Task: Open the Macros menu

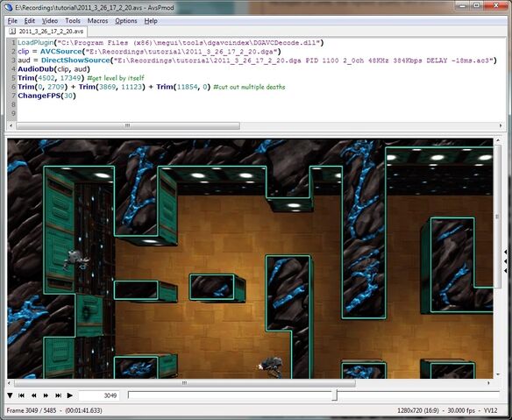Action: click(97, 21)
